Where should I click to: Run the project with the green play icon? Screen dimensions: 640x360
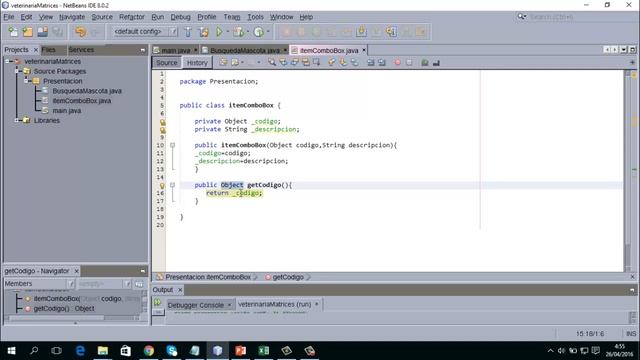tap(219, 31)
